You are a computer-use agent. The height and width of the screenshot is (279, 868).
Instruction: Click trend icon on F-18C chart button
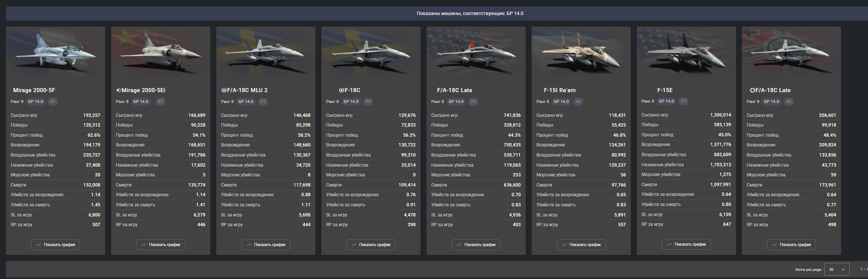coord(354,245)
